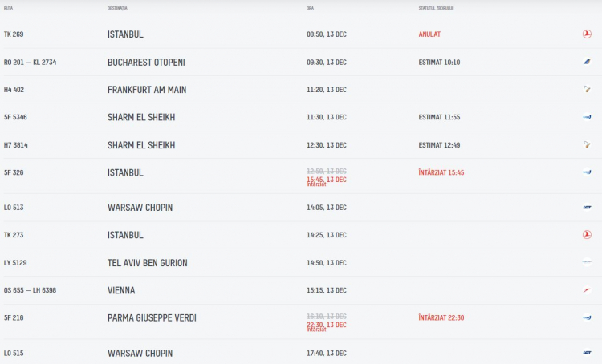Select PARMA GIUSEPPE VERDI destination

152,317
